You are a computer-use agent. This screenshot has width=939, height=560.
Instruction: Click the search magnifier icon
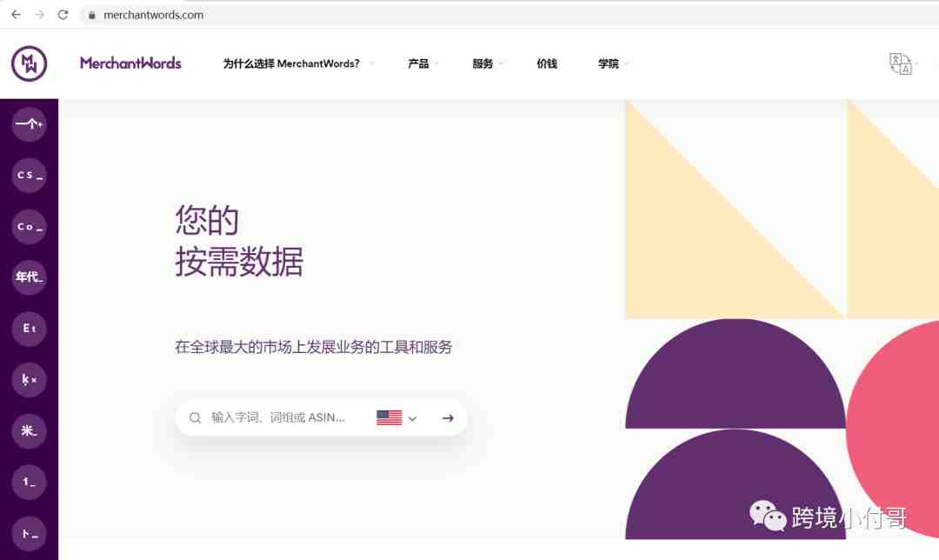(x=196, y=418)
